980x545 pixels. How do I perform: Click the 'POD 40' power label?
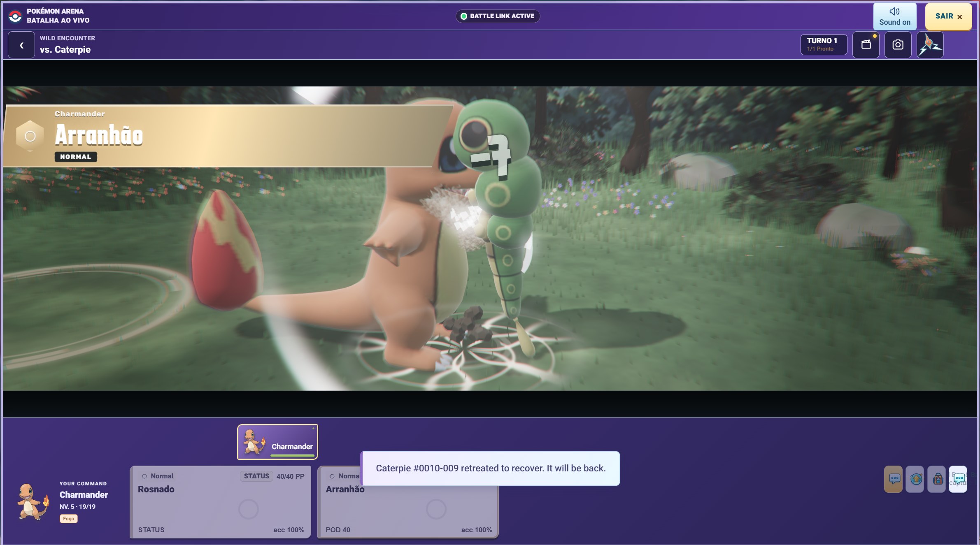pyautogui.click(x=338, y=530)
